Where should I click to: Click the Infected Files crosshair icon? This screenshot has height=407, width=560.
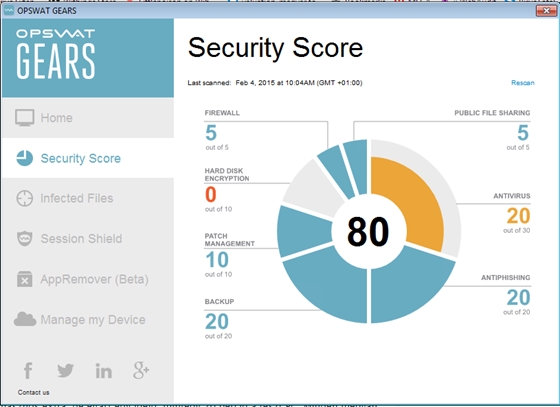[25, 198]
